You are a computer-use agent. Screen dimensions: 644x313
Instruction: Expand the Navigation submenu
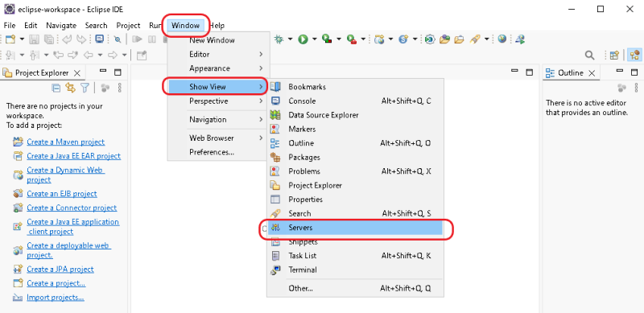(218, 120)
